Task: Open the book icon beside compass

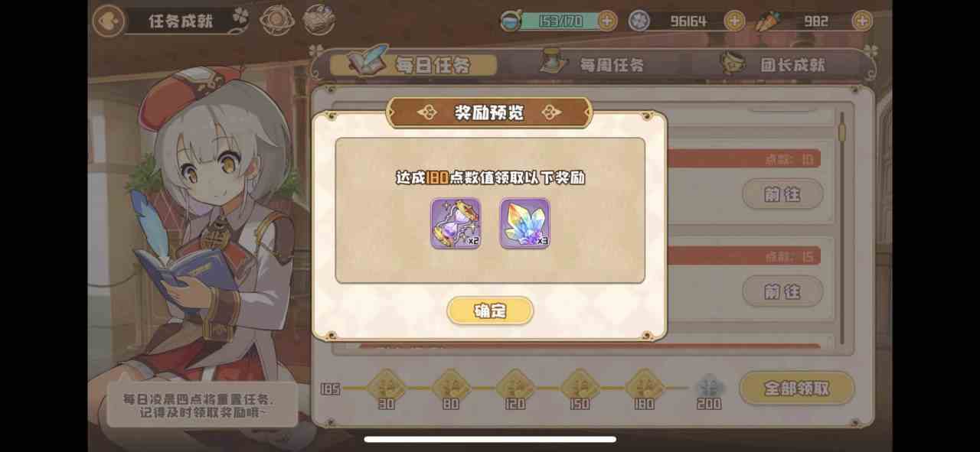Action: click(318, 21)
